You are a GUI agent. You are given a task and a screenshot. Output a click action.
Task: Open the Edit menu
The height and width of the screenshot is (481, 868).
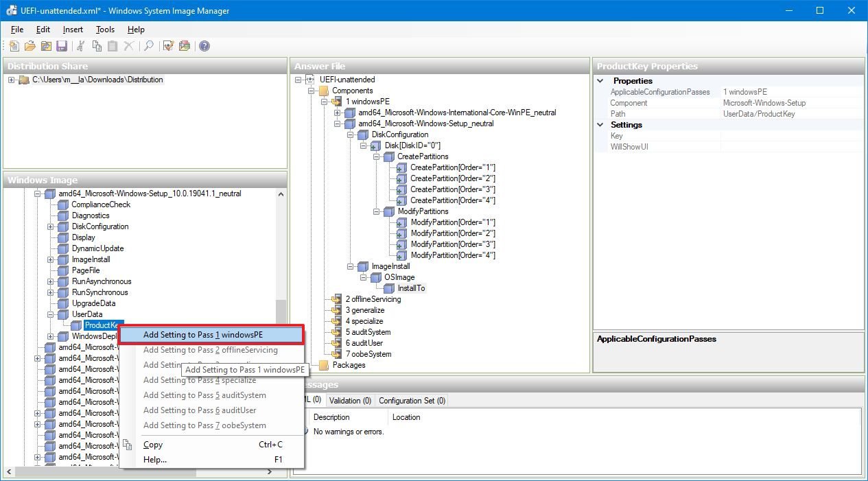(x=43, y=30)
